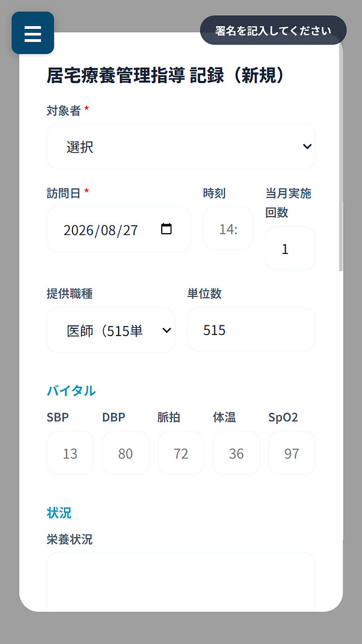The width and height of the screenshot is (362, 644).
Task: Open the hamburger menu
Action: tap(33, 33)
